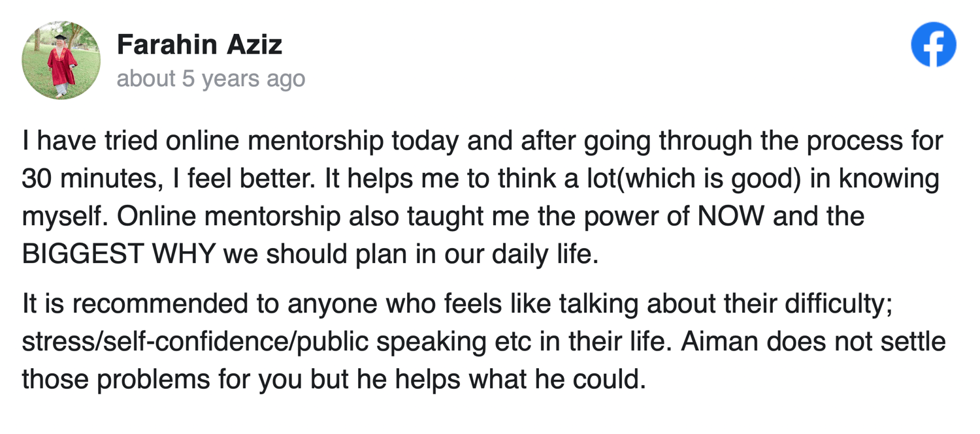Click Farahin Aziz's profile picture
This screenshot has width=980, height=434.
pyautogui.click(x=61, y=60)
